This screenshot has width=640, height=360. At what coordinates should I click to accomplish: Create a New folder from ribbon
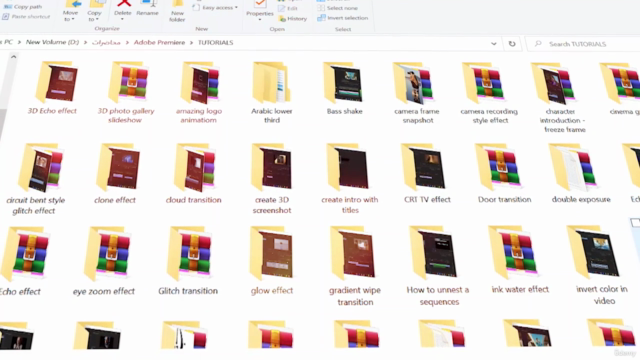tap(177, 11)
